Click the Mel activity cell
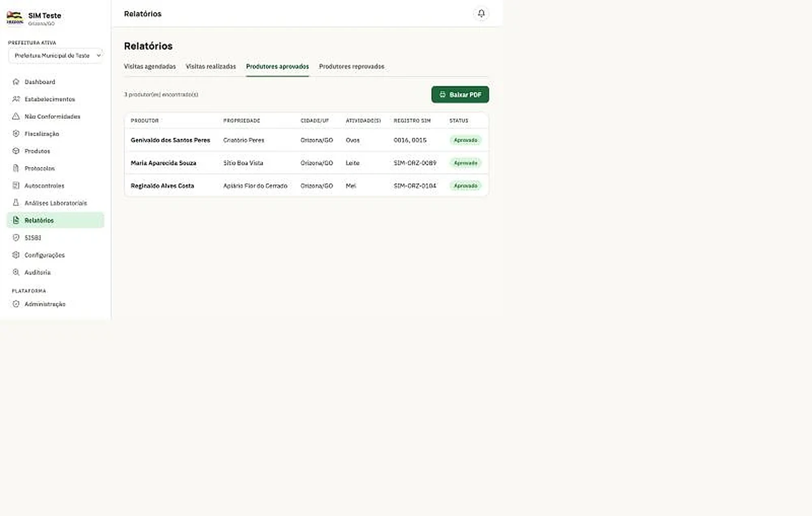Image resolution: width=812 pixels, height=516 pixels. [x=351, y=186]
